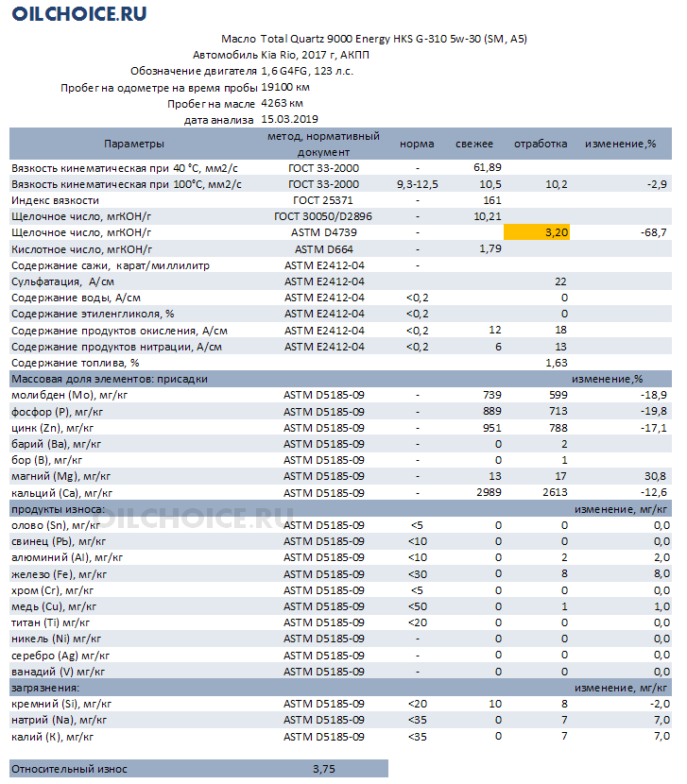Select iron change value '8,0'
This screenshot has width=687, height=784.
[x=661, y=574]
